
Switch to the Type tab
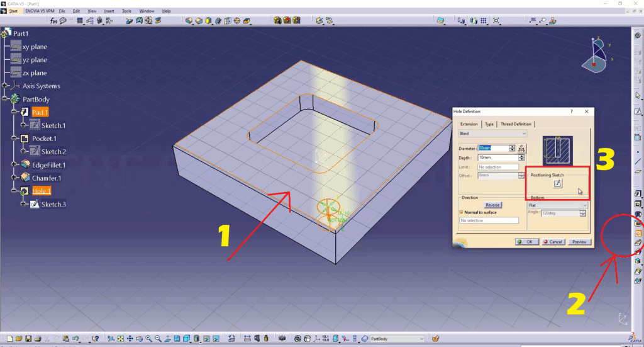489,124
